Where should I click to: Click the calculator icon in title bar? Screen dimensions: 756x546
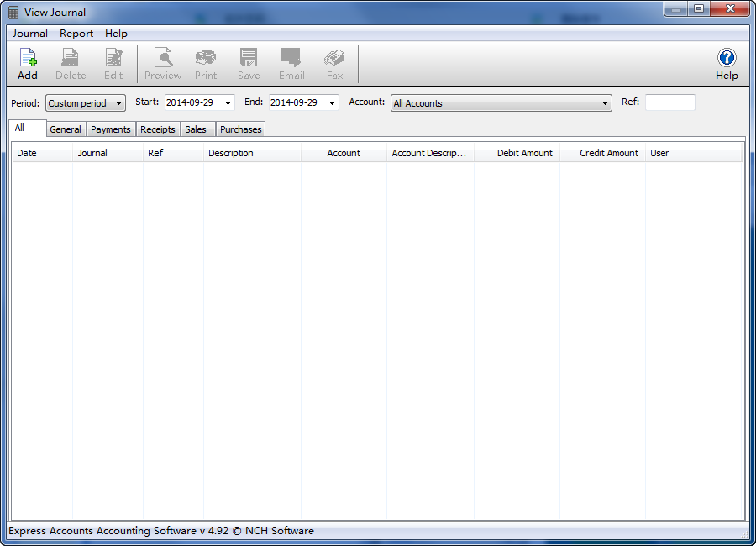(13, 12)
